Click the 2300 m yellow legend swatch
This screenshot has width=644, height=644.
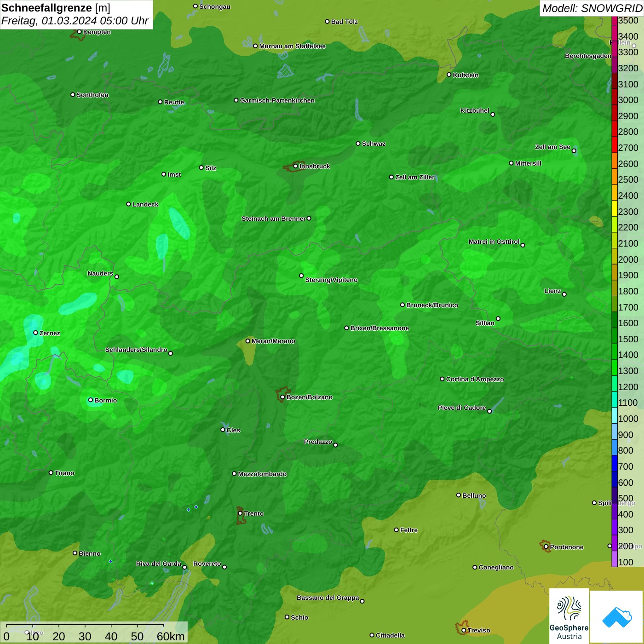pos(615,208)
